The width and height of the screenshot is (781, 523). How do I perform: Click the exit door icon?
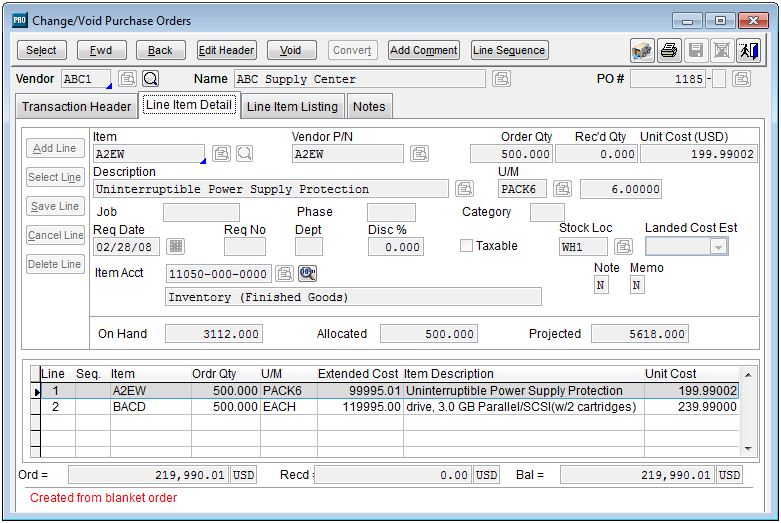coord(749,50)
